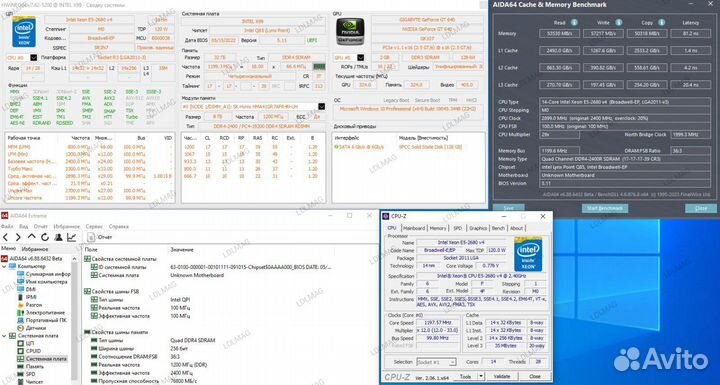Collapse the Системная плата tree node

point(5,336)
